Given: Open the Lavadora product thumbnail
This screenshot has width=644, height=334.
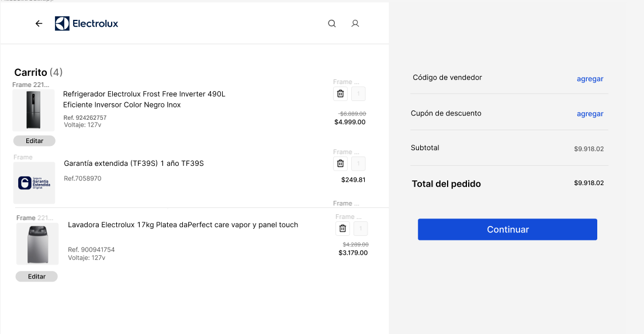Looking at the screenshot, I should tap(37, 244).
